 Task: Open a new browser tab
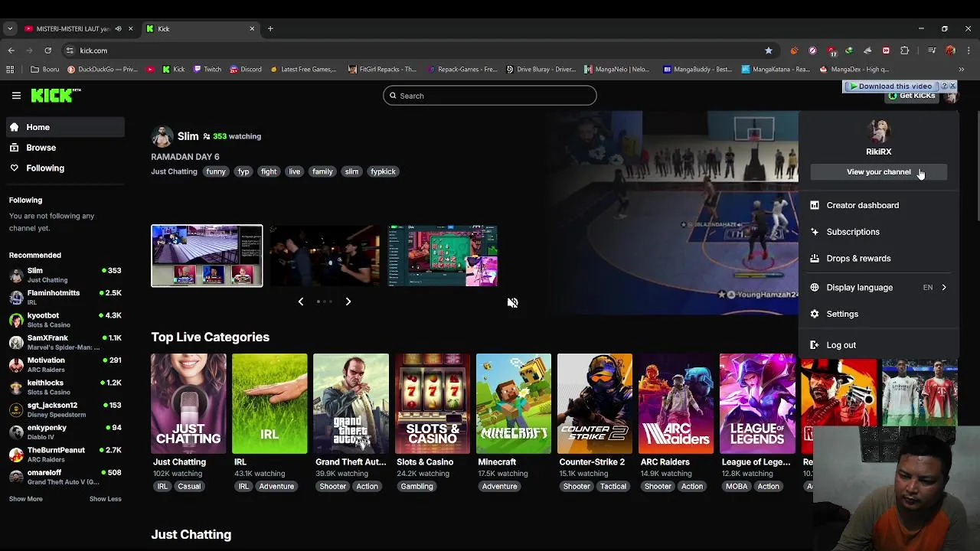(270, 28)
